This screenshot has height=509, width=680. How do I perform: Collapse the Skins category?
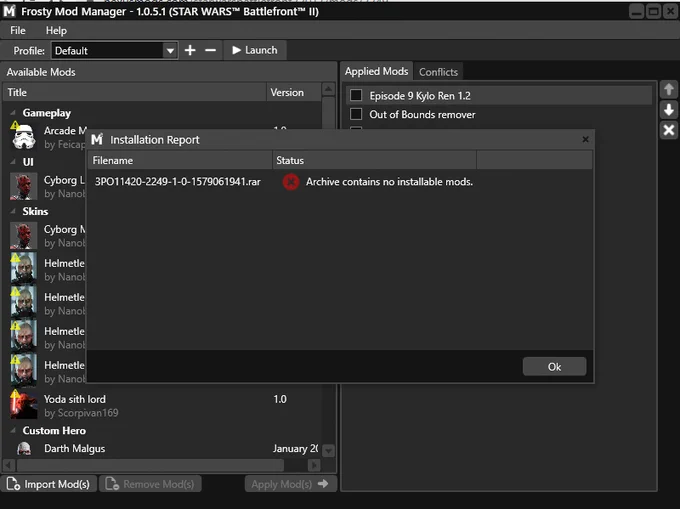pyautogui.click(x=13, y=211)
